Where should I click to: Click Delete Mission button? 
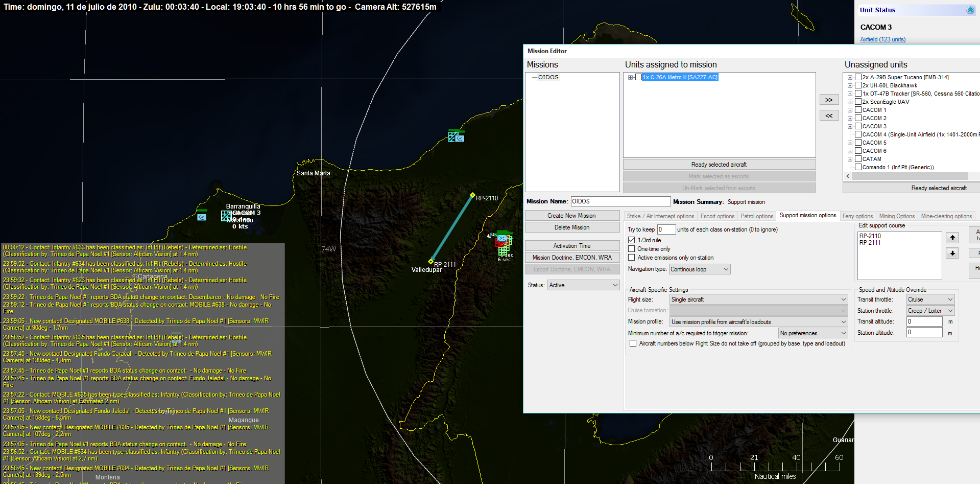(572, 227)
